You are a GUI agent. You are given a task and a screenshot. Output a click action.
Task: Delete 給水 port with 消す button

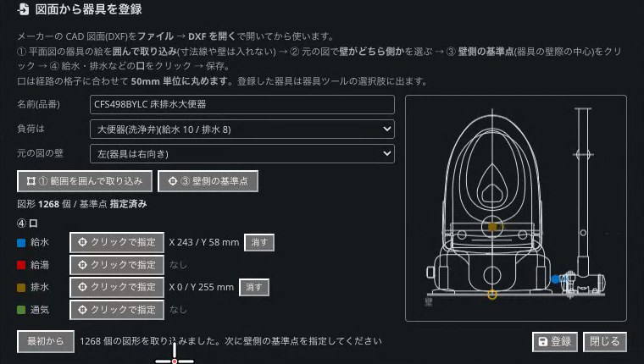259,242
